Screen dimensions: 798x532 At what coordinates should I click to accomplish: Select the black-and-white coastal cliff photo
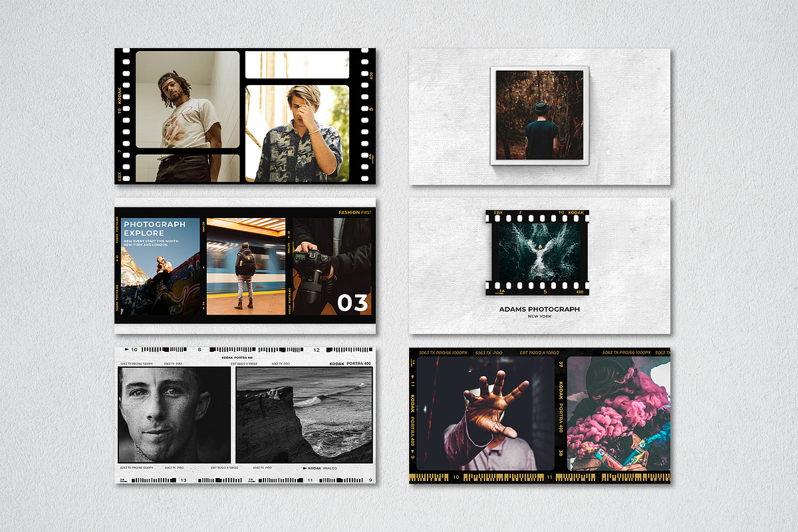pos(304,415)
